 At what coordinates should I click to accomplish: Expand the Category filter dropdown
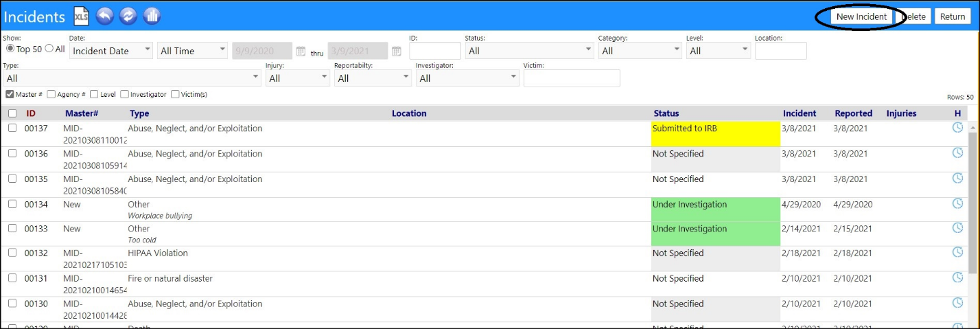pos(640,51)
